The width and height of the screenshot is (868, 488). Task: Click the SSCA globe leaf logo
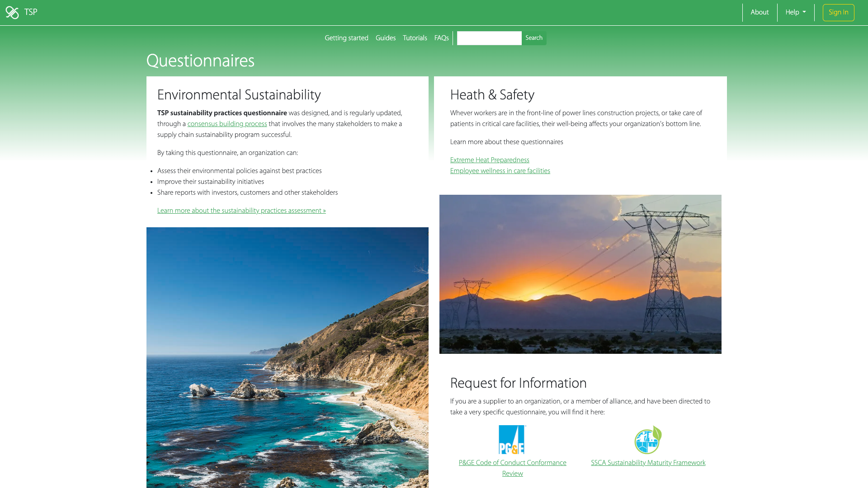click(648, 440)
